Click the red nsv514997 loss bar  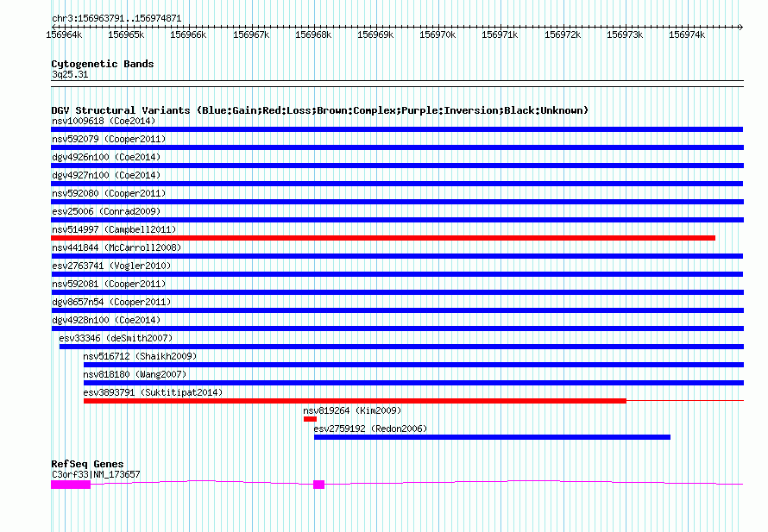click(383, 238)
